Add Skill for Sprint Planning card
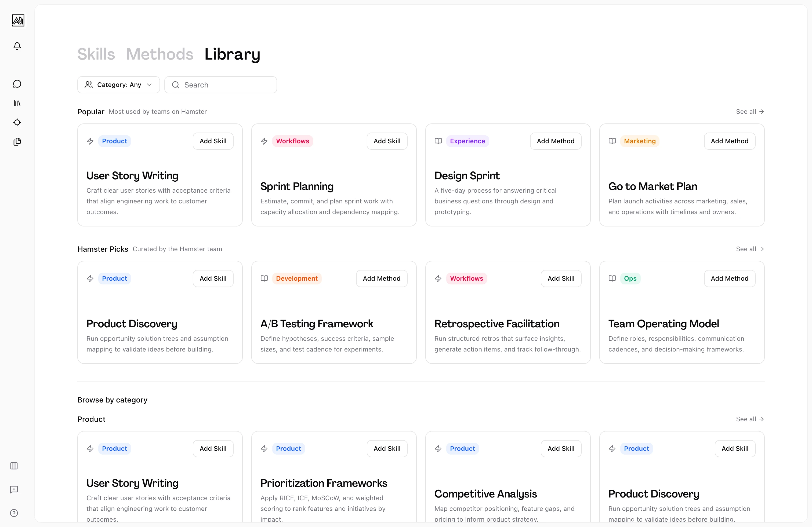Screen dimensions: 812x527 (387, 141)
